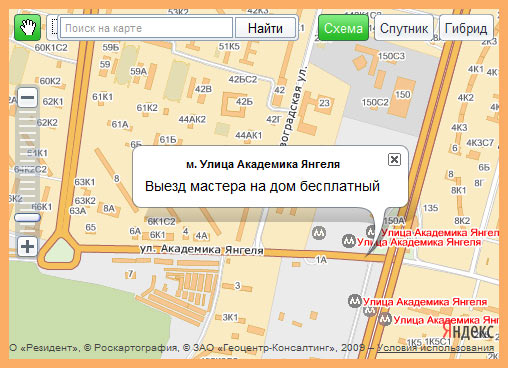
Task: Click the 'Найти' search button
Action: [265, 28]
